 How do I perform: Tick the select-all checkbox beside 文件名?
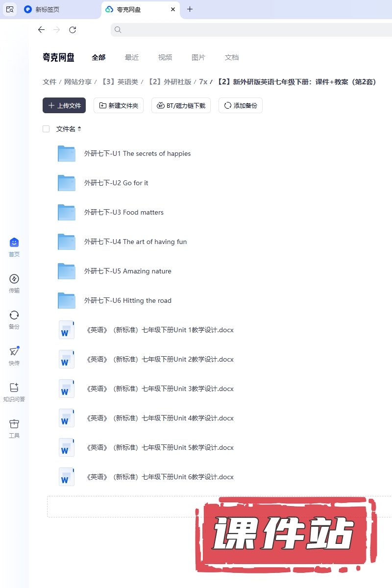pos(46,129)
